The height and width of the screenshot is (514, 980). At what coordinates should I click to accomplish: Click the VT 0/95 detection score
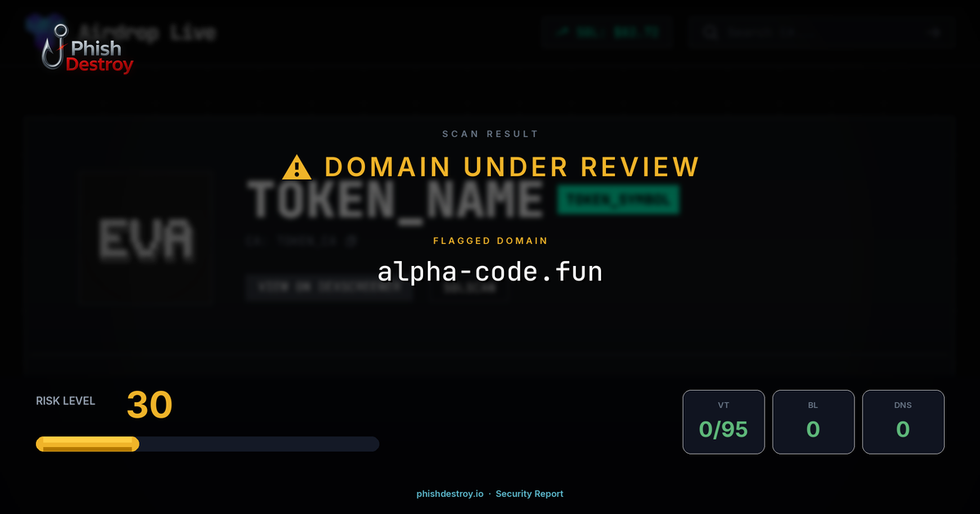(724, 429)
